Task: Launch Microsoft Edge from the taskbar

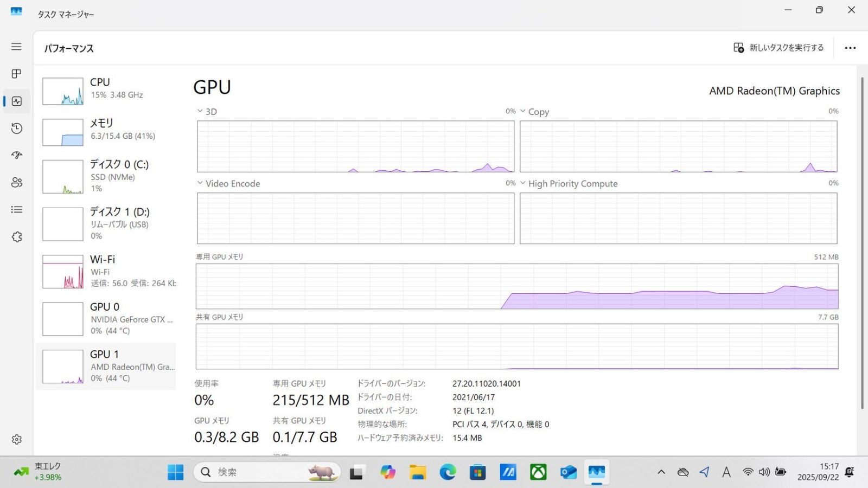Action: pos(448,472)
